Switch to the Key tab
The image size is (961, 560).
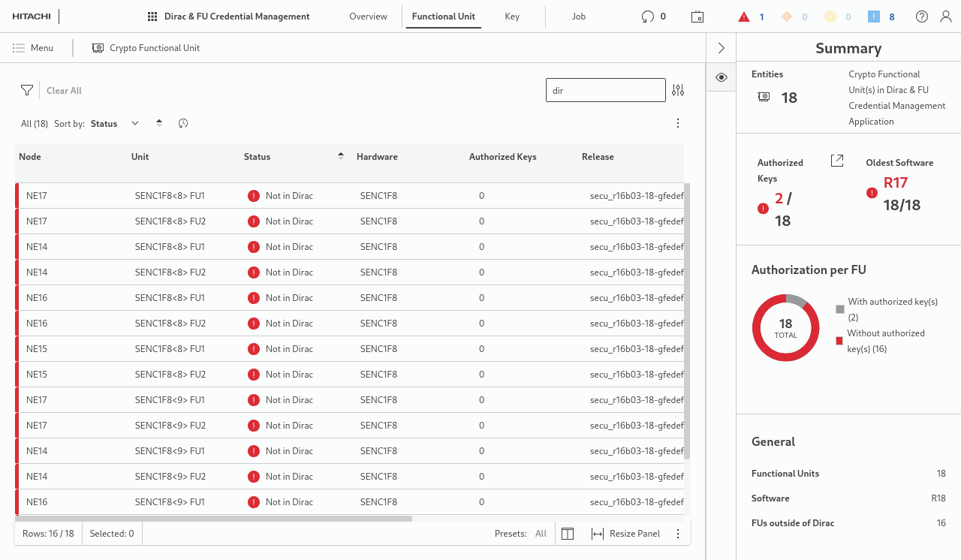pos(512,17)
